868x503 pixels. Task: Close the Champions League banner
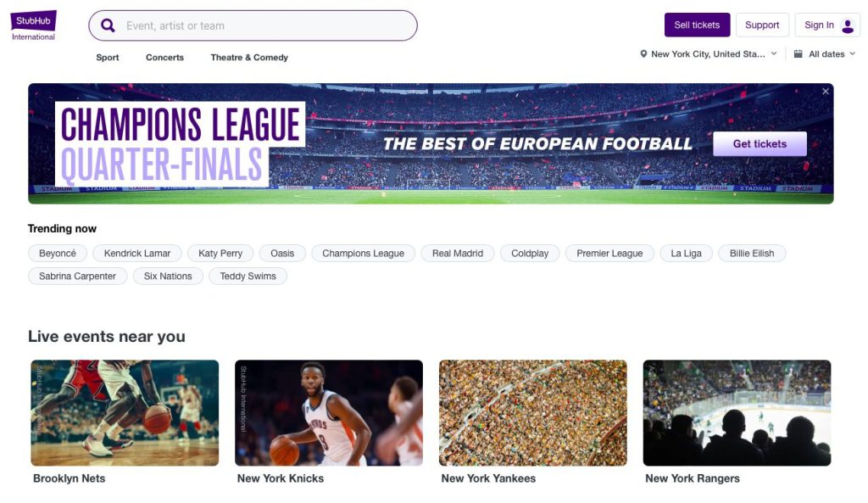(x=826, y=92)
